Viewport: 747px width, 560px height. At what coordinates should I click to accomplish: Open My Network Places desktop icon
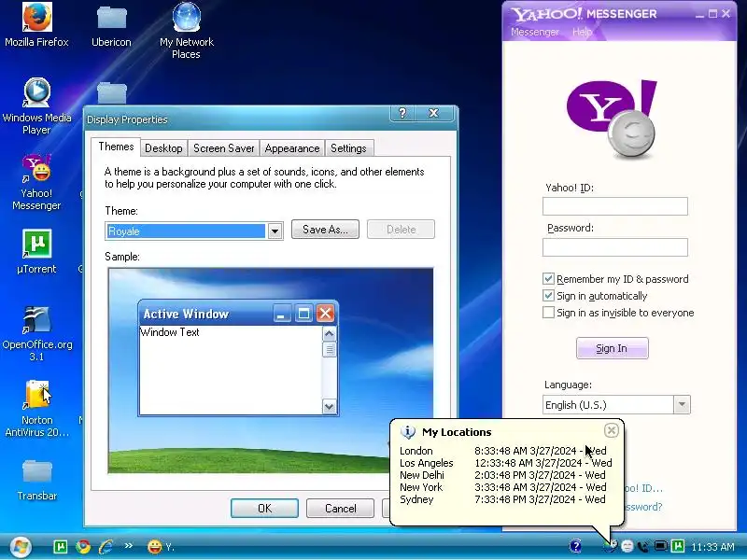186,31
